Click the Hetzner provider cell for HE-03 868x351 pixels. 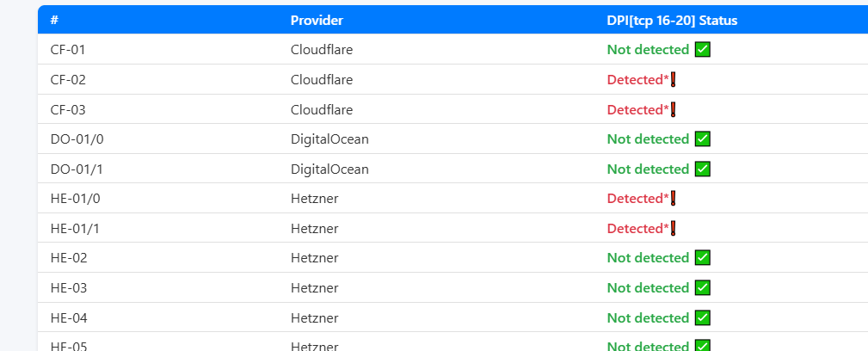[314, 288]
